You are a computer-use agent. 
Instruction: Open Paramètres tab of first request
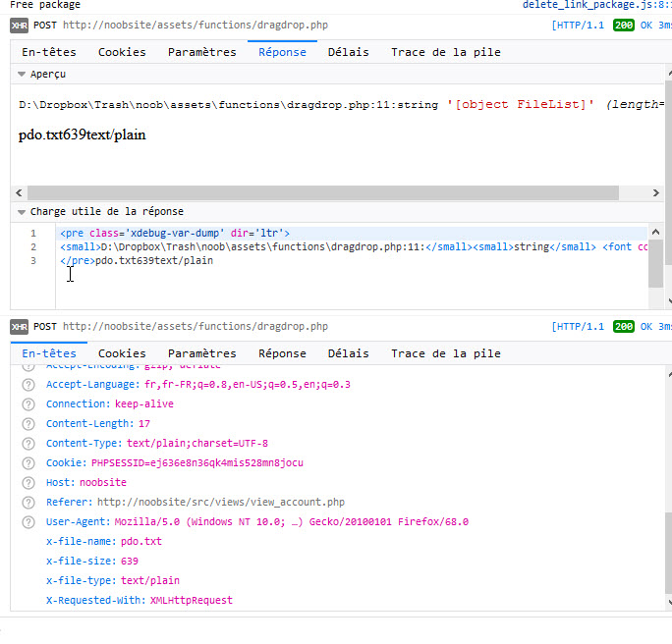click(x=201, y=52)
